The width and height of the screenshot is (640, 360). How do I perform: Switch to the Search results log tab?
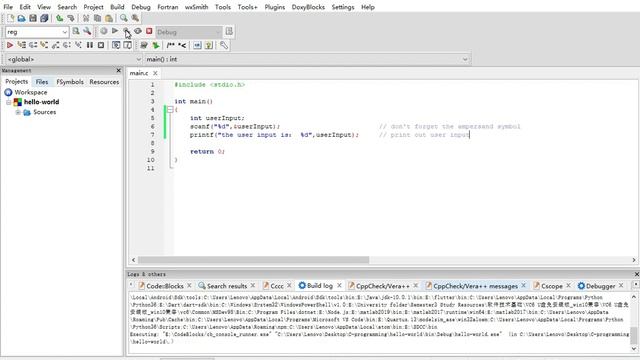pos(227,286)
